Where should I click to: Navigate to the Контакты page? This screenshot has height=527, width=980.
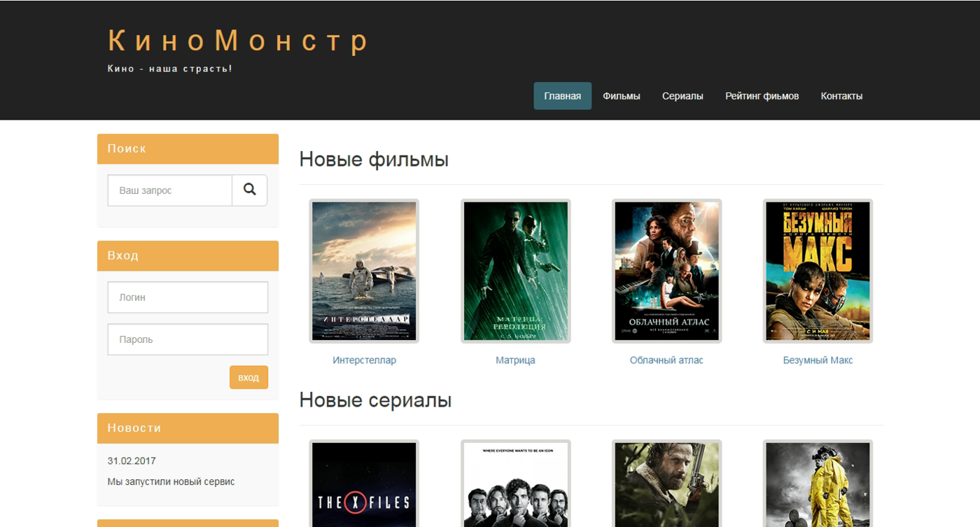[841, 96]
